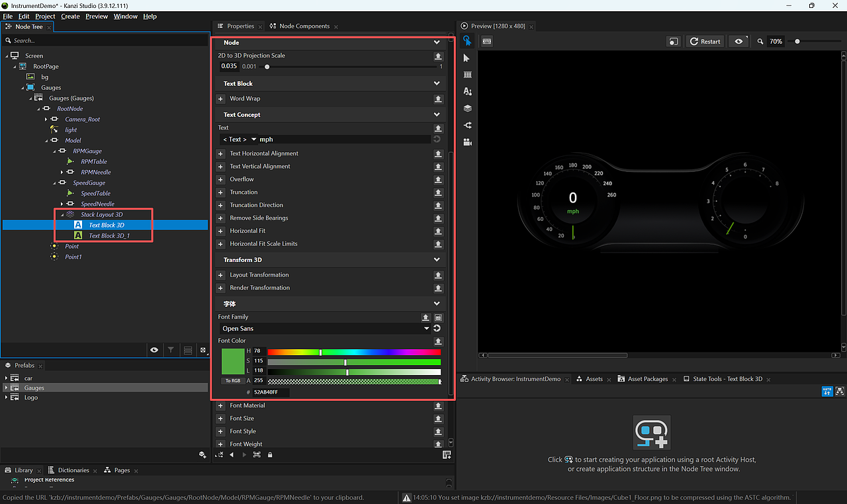Viewport: 847px width, 504px height.
Task: Click the font library icon beside Font Family
Action: tap(438, 317)
